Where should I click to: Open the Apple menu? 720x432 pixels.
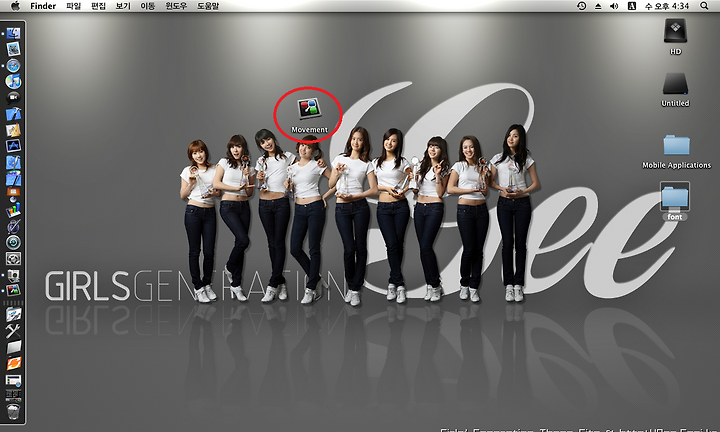15,6
